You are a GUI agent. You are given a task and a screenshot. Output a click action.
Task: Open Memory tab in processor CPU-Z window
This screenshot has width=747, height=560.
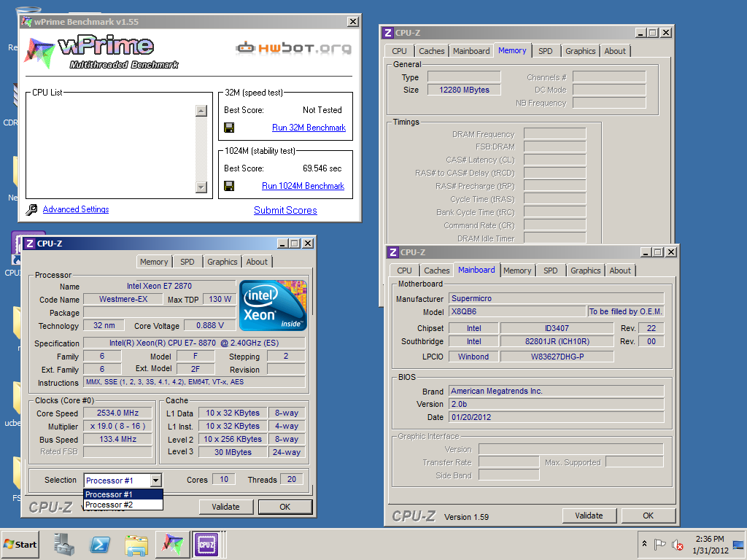(154, 262)
